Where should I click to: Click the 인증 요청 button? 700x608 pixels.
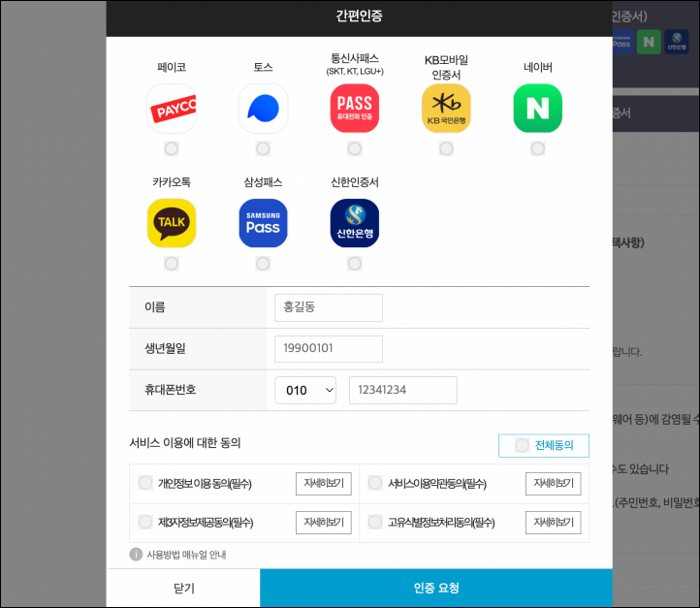(x=436, y=588)
